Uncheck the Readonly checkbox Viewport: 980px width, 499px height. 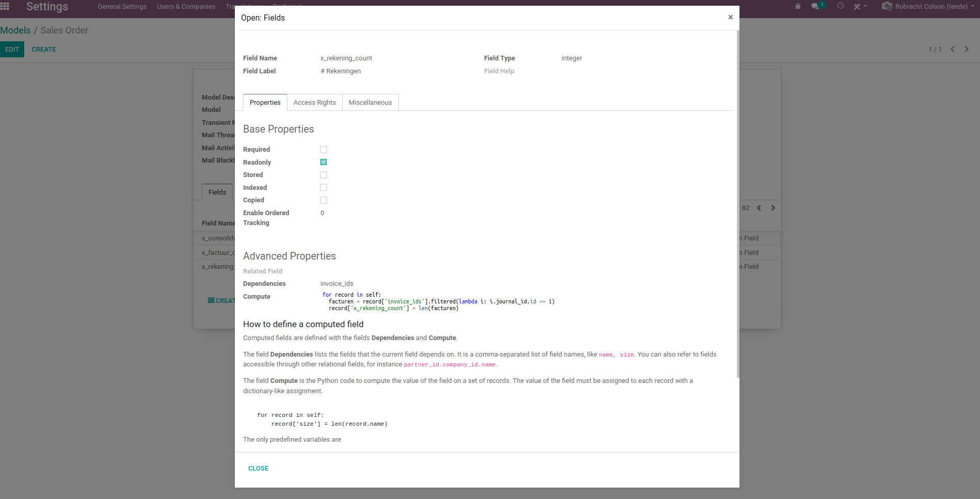(x=324, y=162)
